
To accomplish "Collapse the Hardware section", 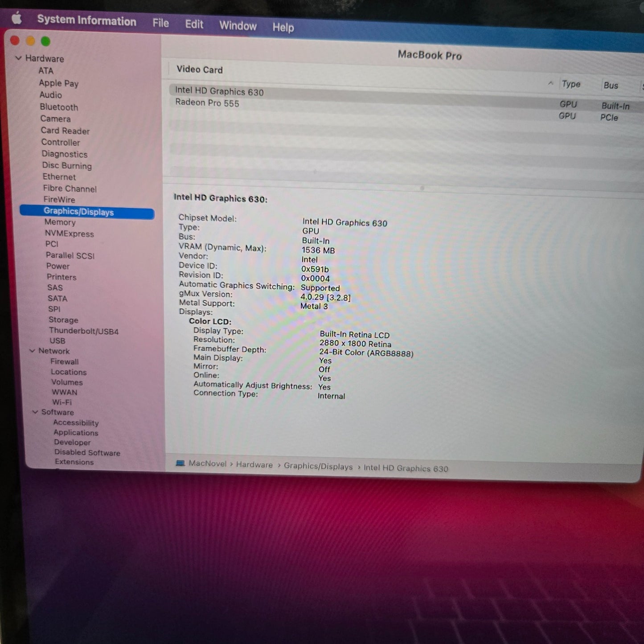I will (x=18, y=58).
